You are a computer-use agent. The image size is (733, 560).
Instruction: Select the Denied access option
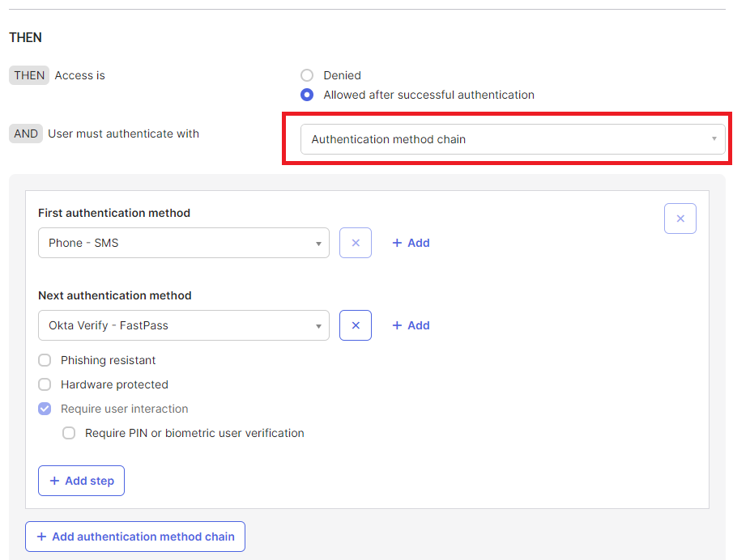307,75
